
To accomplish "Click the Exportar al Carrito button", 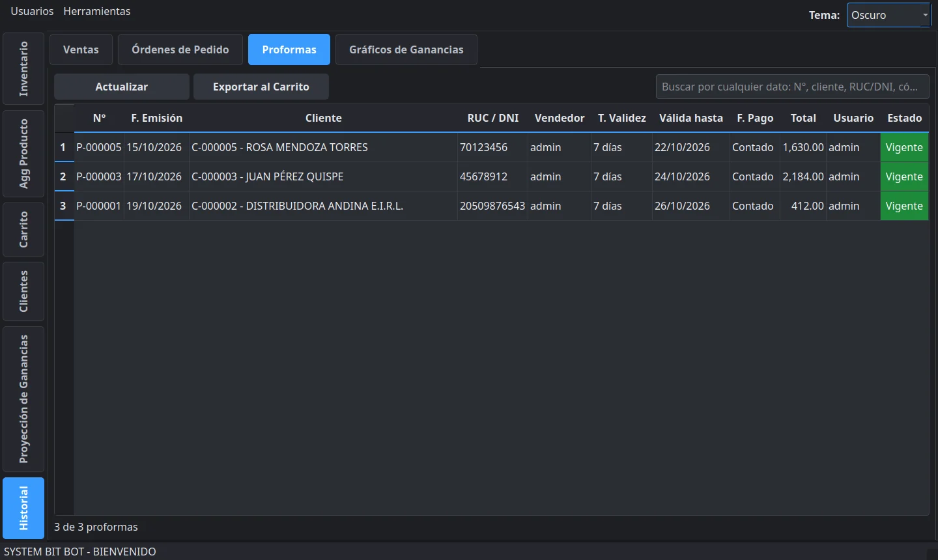I will pos(261,87).
